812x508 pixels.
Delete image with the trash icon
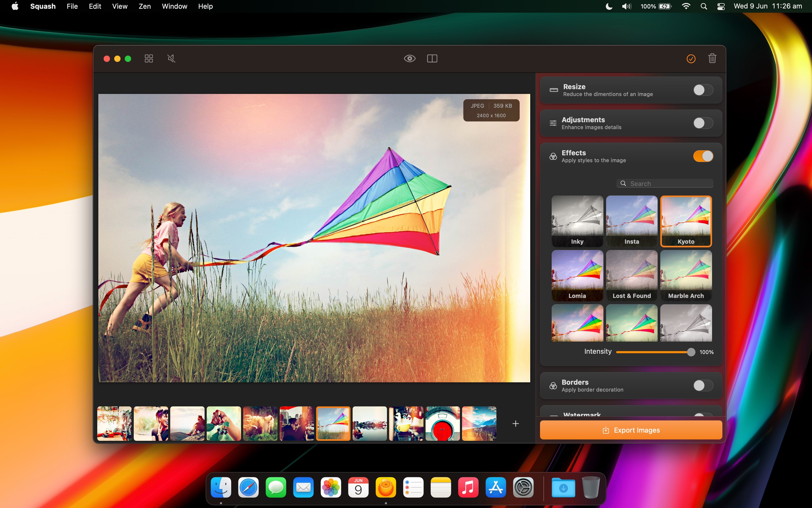click(712, 58)
